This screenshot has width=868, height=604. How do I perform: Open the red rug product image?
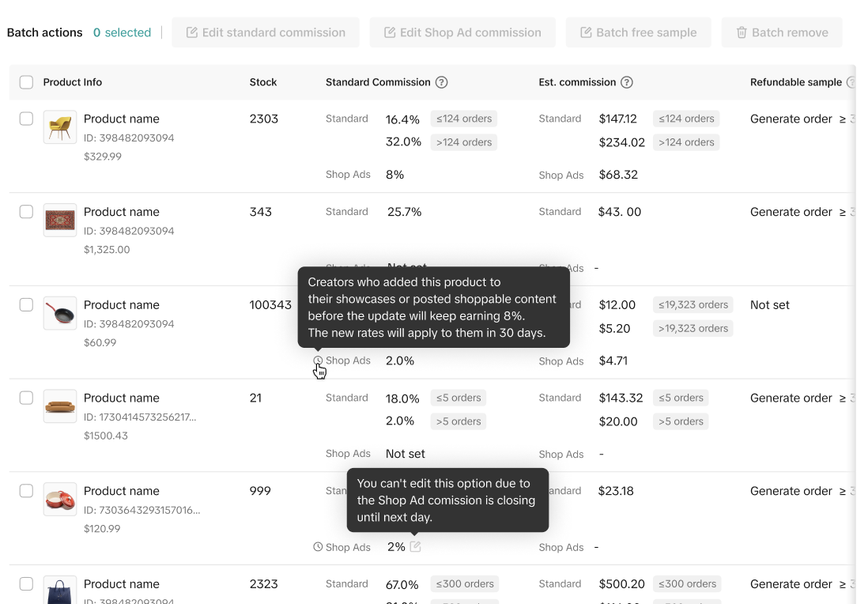[x=60, y=220]
